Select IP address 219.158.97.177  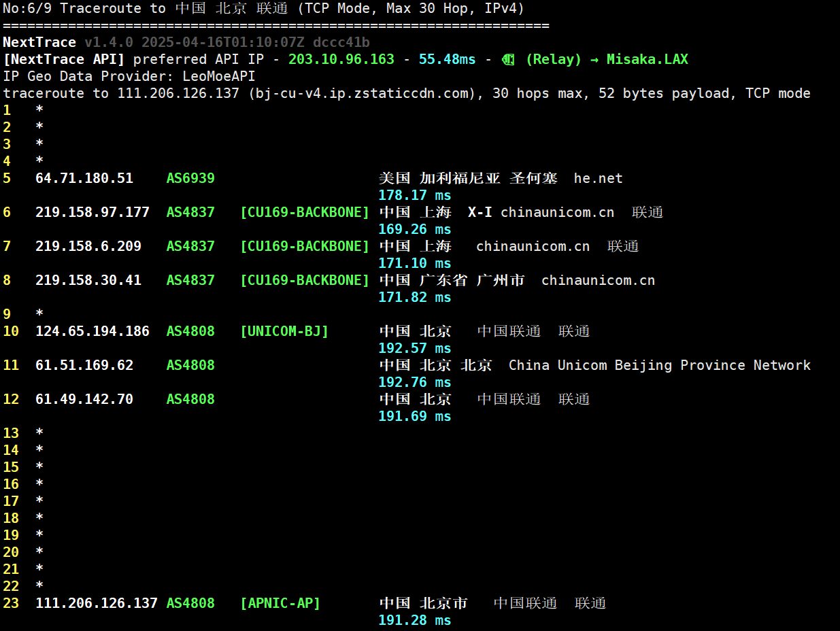93,212
